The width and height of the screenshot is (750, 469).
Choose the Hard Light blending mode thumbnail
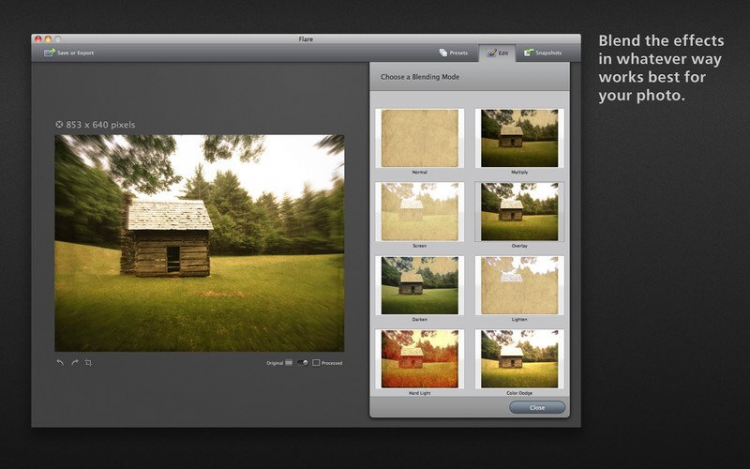click(x=419, y=359)
